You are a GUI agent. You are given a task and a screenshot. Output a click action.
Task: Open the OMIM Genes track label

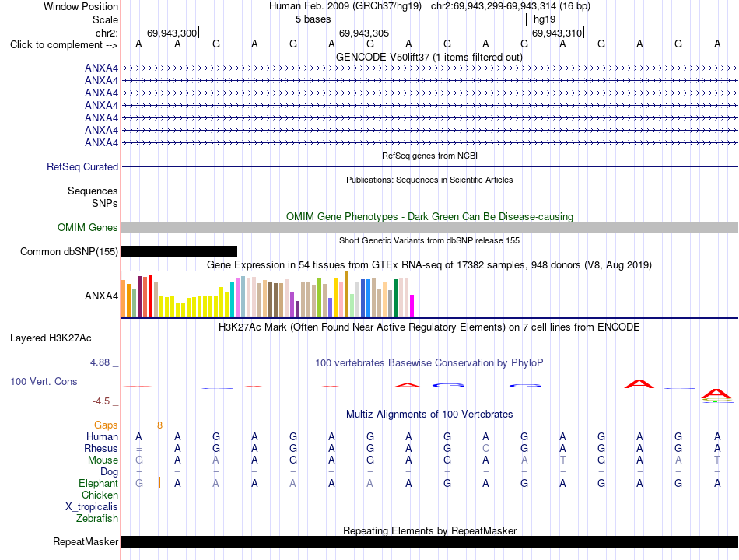87,228
